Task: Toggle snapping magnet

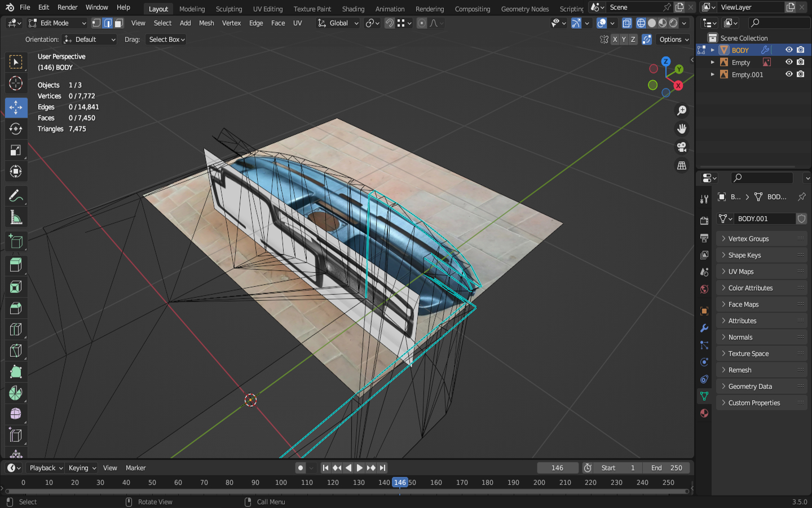Action: point(390,23)
